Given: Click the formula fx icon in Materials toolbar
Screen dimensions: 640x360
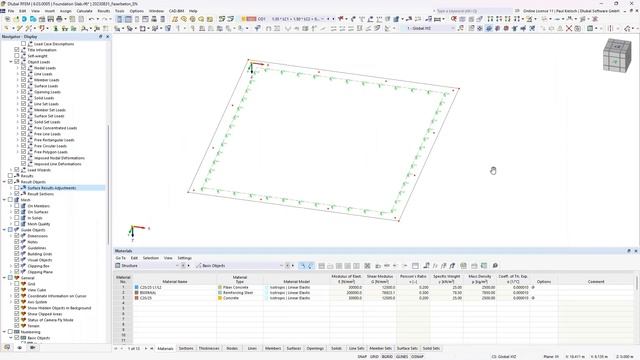Looking at the screenshot, I should point(435,266).
